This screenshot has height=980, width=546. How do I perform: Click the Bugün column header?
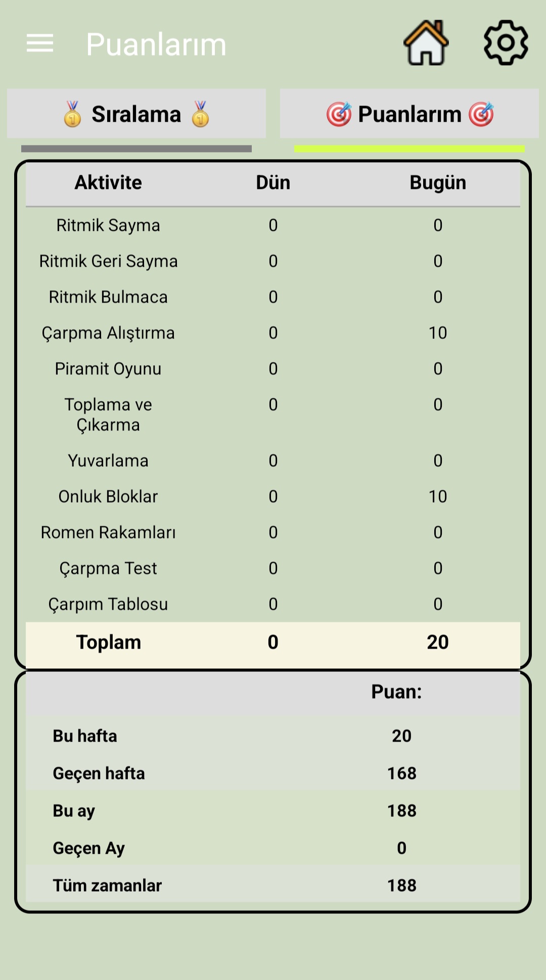[438, 183]
